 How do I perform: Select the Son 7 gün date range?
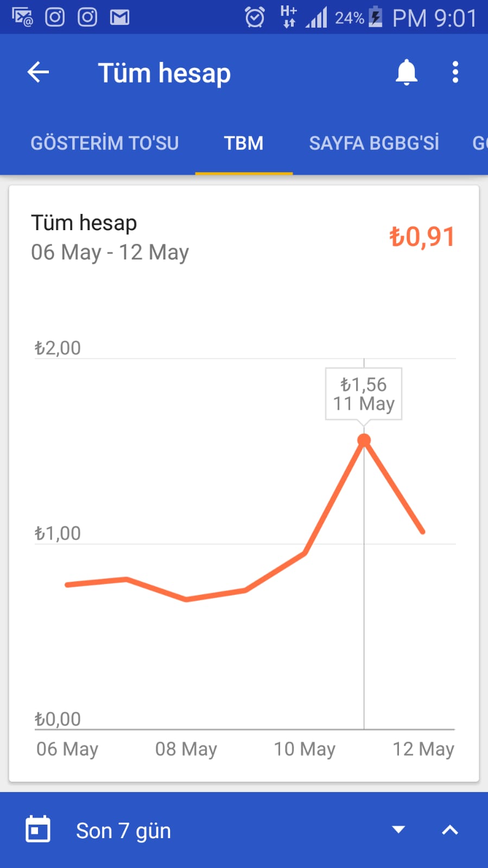[123, 831]
